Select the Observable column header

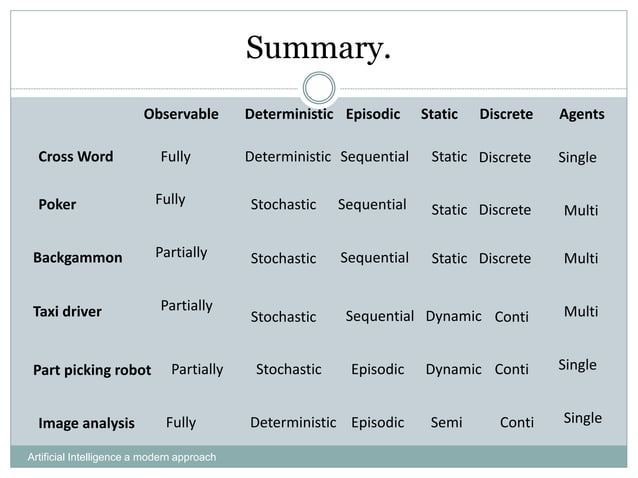point(180,114)
